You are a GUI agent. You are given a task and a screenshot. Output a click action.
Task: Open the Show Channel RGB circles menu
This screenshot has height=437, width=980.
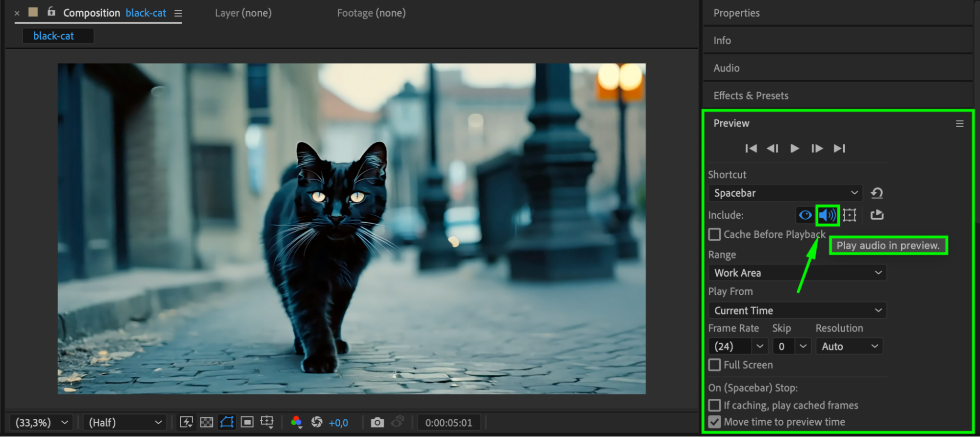click(296, 422)
